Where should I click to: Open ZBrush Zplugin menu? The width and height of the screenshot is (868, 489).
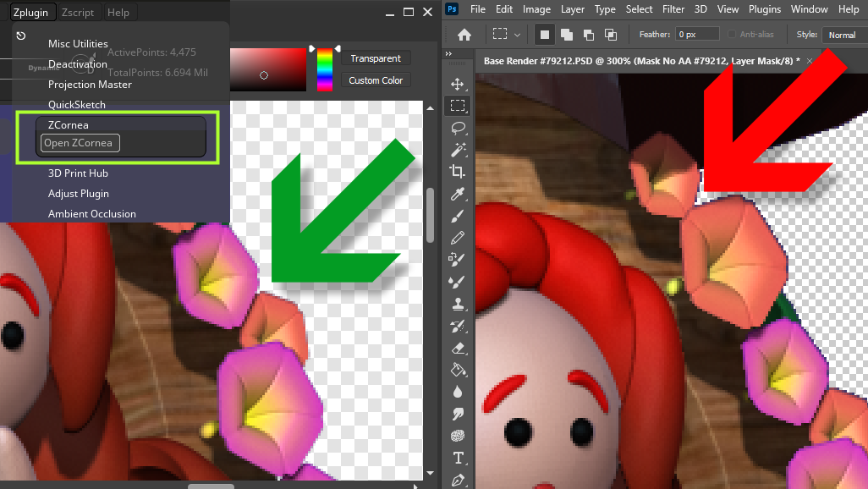[30, 12]
